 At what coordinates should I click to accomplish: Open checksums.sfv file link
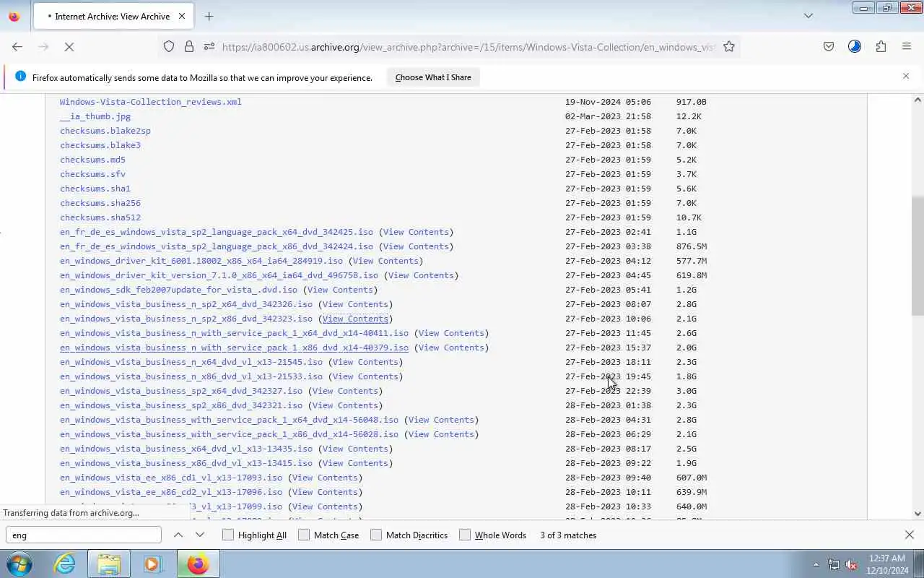point(92,174)
